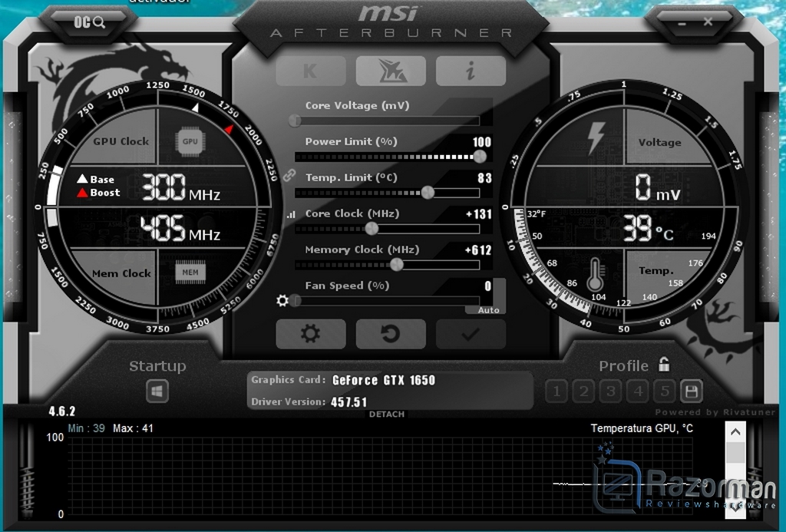Click the fan settings gear beside Fan Speed
The width and height of the screenshot is (786, 532).
282,300
